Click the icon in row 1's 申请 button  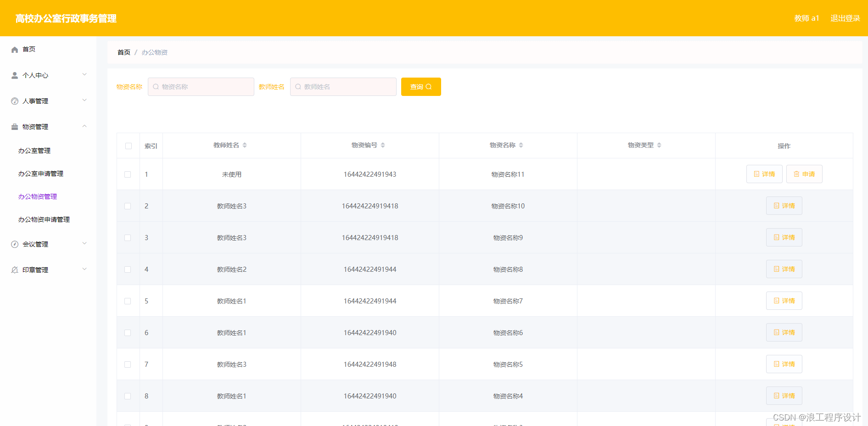point(796,174)
